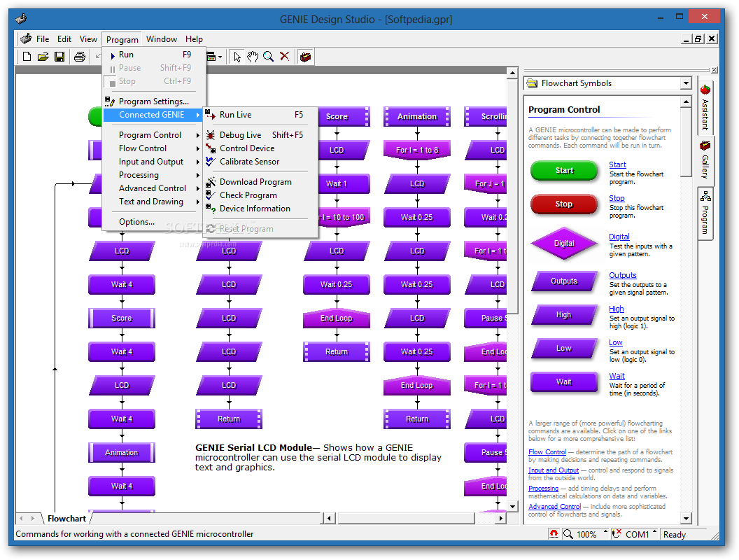
Task: Click the Check Program checkmark icon
Action: coord(210,195)
